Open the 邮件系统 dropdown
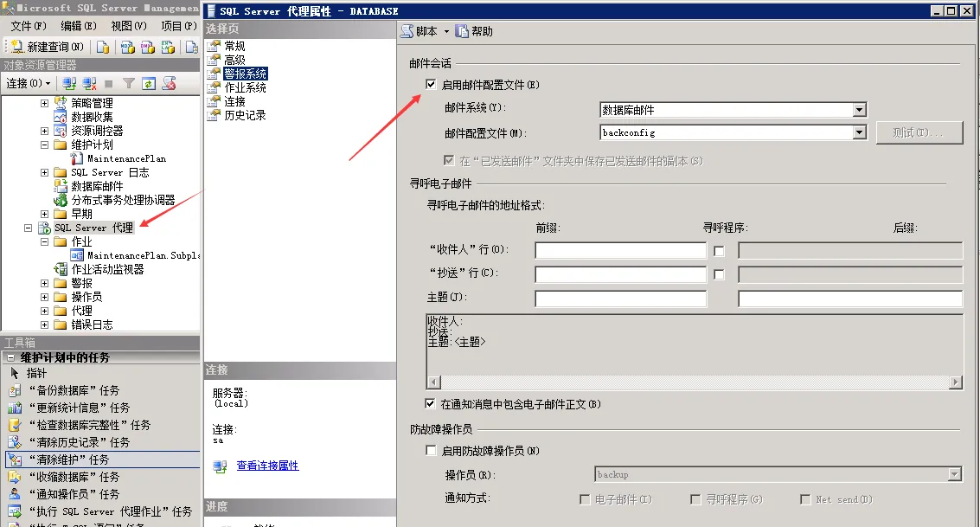Image resolution: width=980 pixels, height=527 pixels. [860, 110]
